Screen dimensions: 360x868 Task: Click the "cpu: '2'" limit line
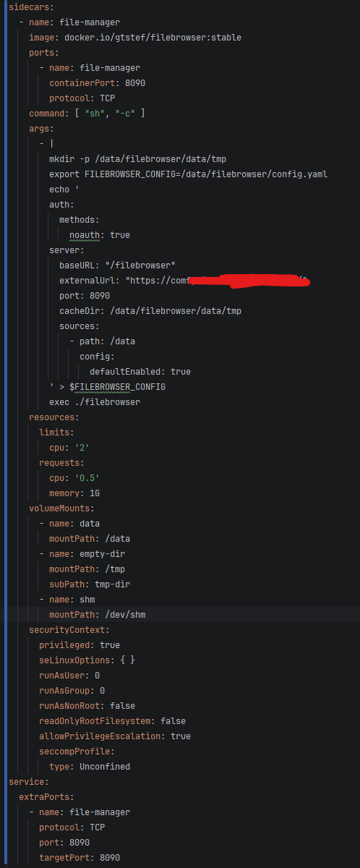(69, 448)
